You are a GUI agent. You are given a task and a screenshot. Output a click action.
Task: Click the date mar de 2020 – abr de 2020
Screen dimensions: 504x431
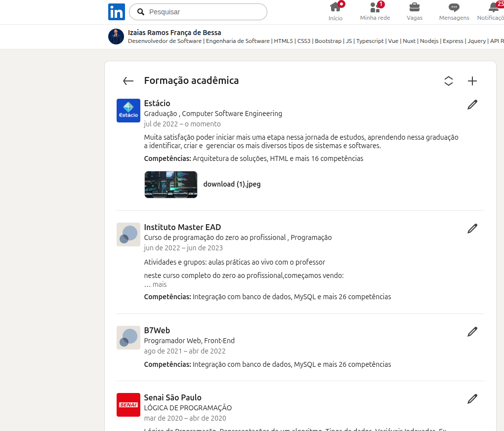tap(185, 418)
